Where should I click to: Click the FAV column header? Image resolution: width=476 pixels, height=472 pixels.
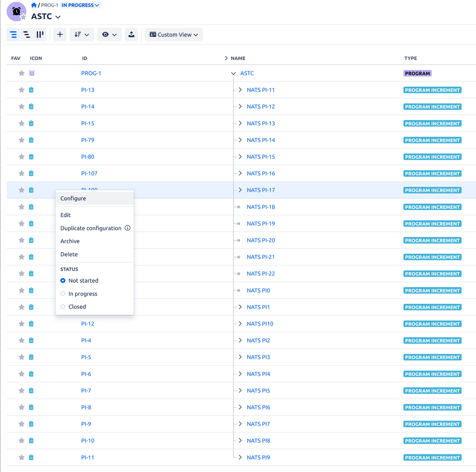tap(16, 58)
